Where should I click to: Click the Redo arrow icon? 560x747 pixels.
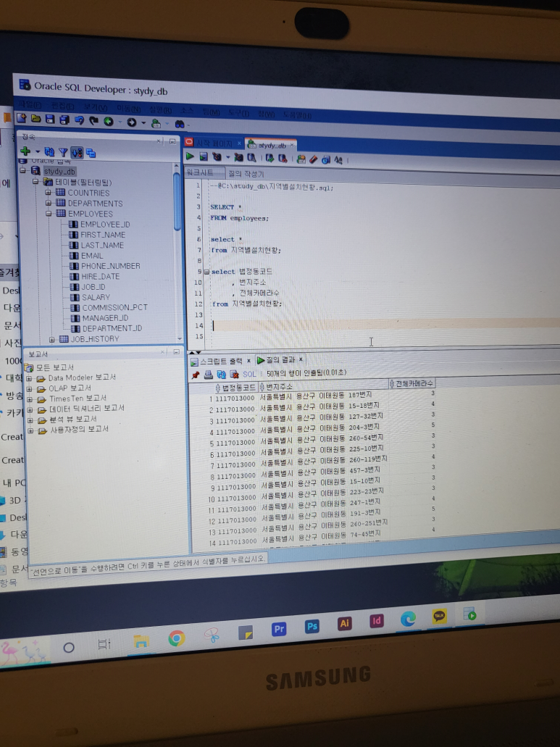point(93,120)
